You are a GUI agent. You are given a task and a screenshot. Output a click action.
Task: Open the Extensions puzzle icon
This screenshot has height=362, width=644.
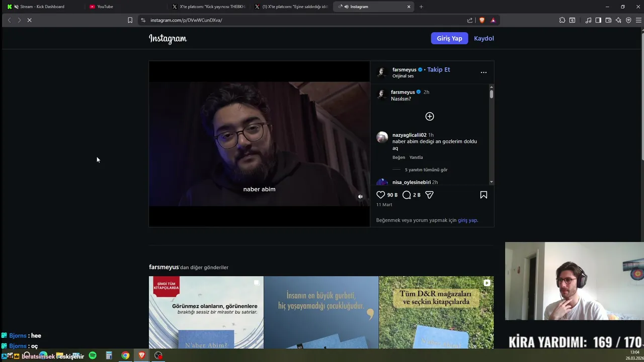click(x=562, y=20)
